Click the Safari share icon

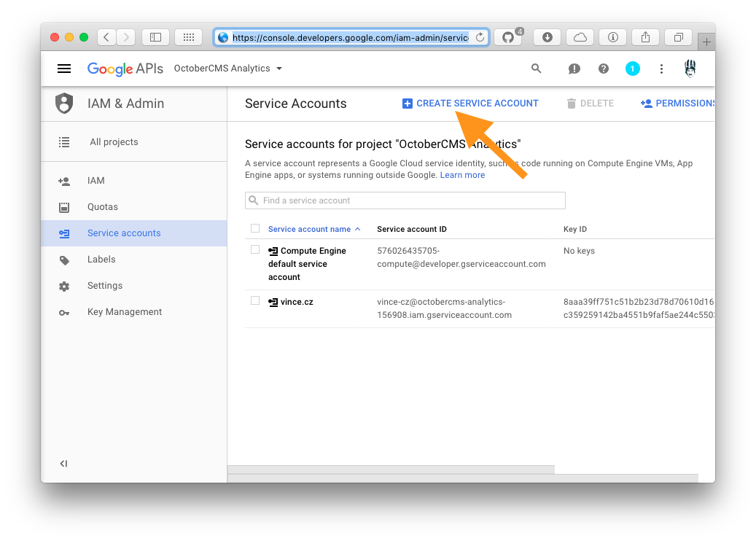[x=646, y=37]
